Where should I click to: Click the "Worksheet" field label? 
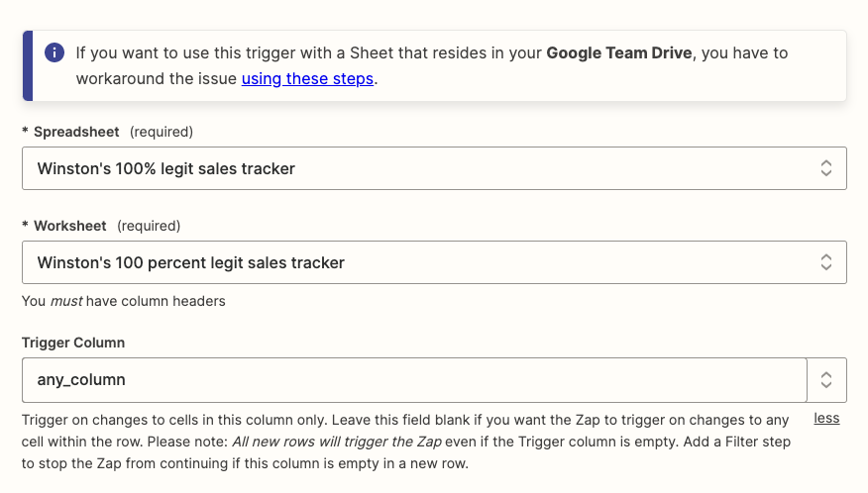(x=69, y=226)
